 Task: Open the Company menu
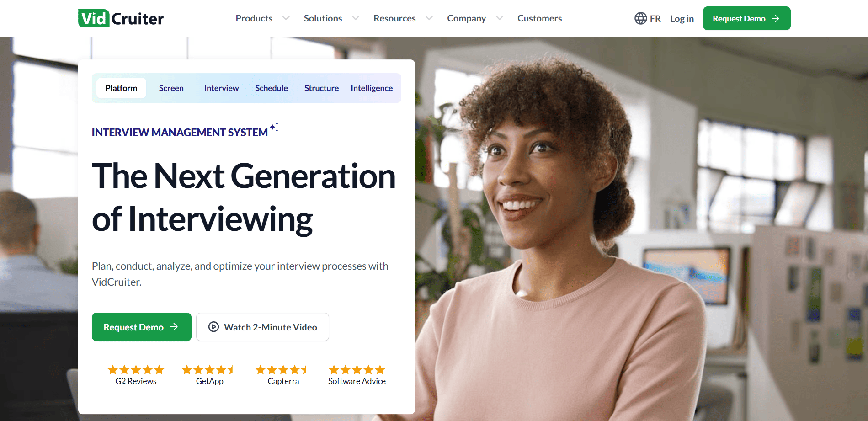point(466,18)
